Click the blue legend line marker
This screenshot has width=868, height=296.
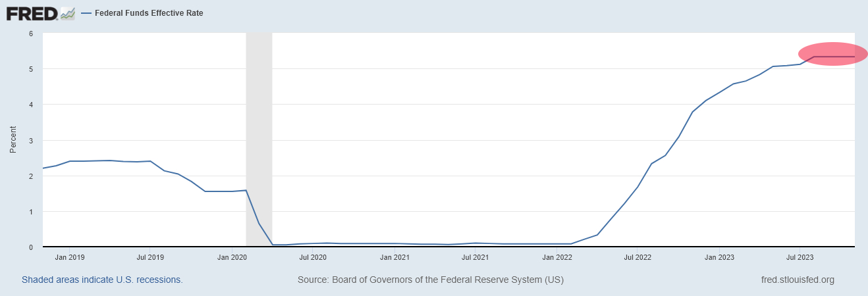[x=86, y=13]
